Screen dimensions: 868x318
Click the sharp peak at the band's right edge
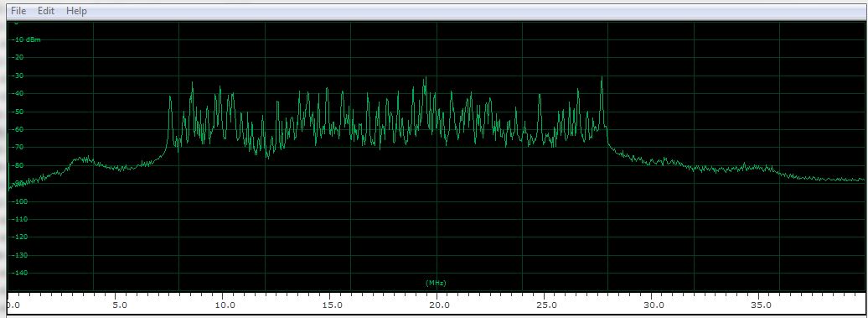point(602,79)
